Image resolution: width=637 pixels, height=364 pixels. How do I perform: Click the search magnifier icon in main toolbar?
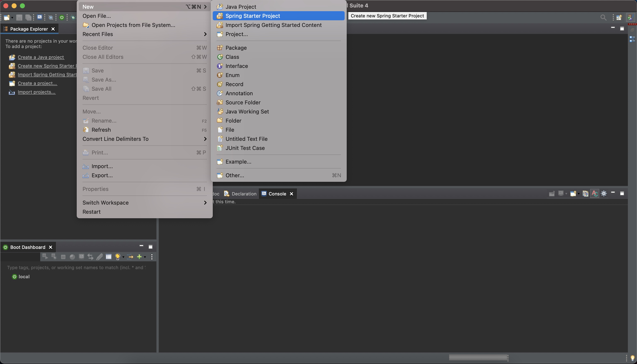click(x=603, y=18)
